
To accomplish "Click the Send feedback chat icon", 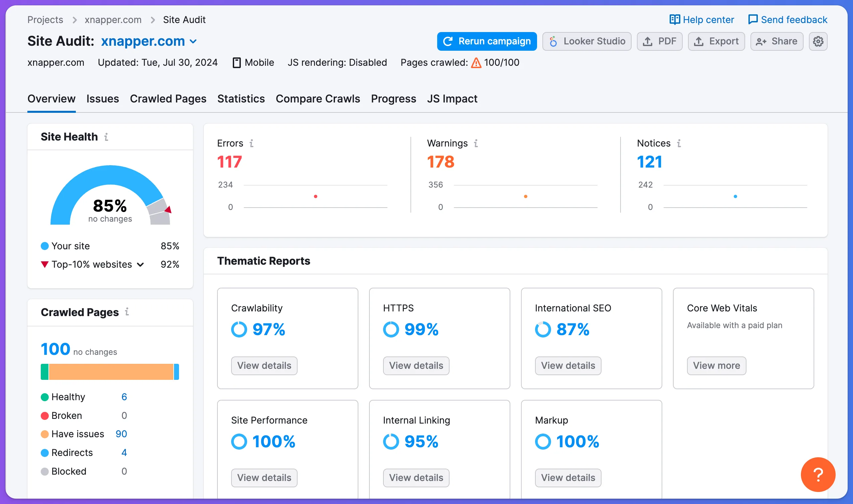I will click(x=753, y=19).
